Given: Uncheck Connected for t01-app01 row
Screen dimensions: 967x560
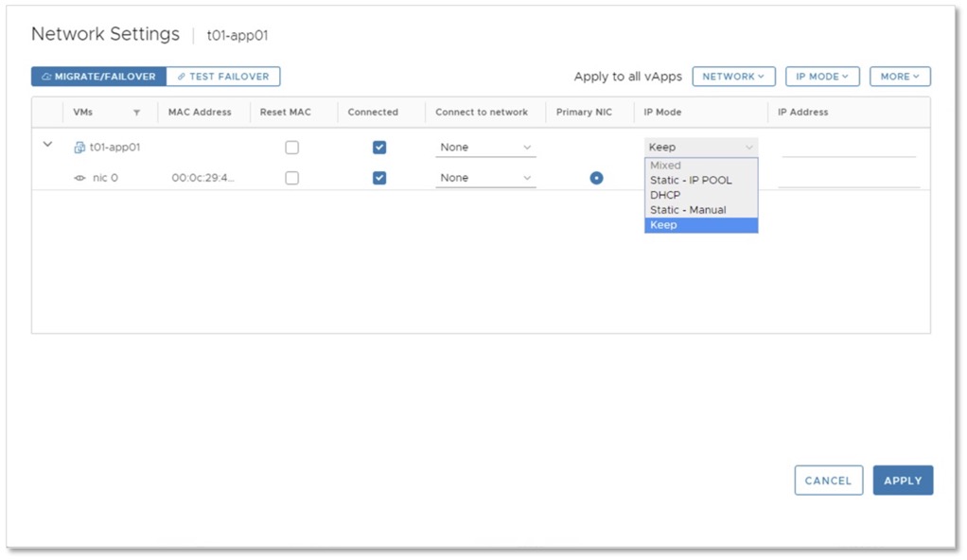Looking at the screenshot, I should pyautogui.click(x=379, y=148).
